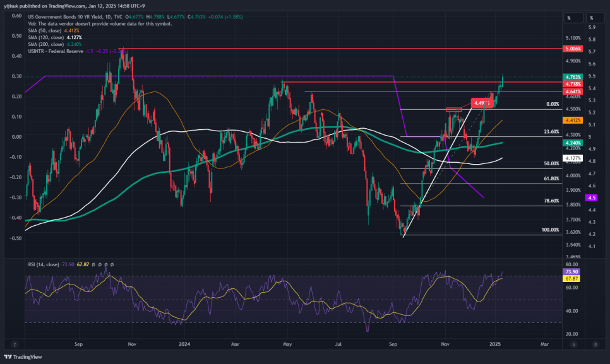Click the USINTR - Federal Reserve legend
Image resolution: width=610 pixels, height=364 pixels.
coord(56,51)
